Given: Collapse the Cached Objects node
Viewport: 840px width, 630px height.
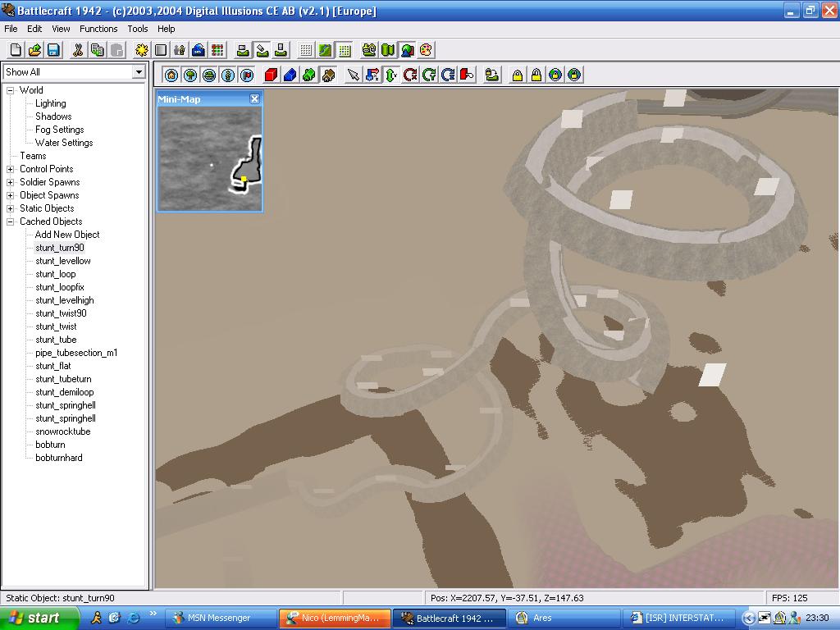Looking at the screenshot, I should tap(10, 221).
